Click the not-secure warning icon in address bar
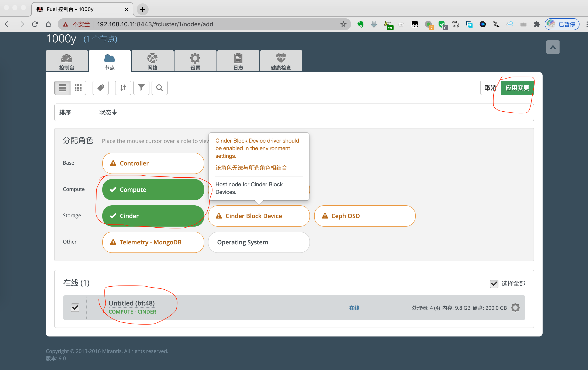Screen dimensions: 588x370 point(65,24)
